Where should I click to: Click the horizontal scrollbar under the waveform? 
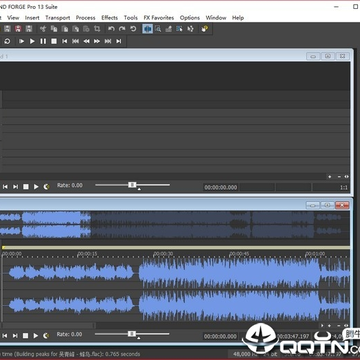pyautogui.click(x=47, y=325)
